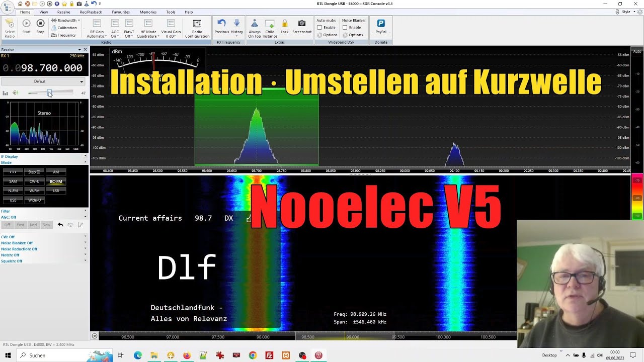This screenshot has height=362, width=644.
Task: Click the waterfall pause button
Action: pos(94,336)
